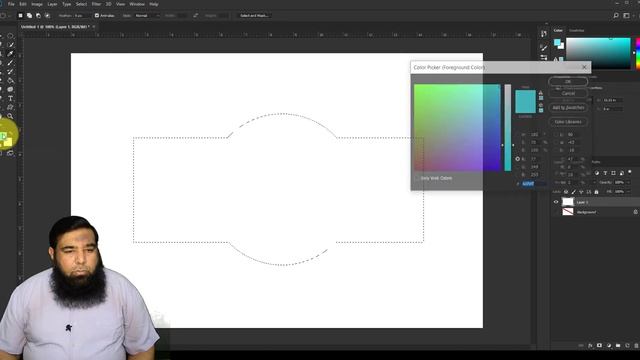640x360 pixels.
Task: Click the add layer mask icon
Action: point(599,346)
